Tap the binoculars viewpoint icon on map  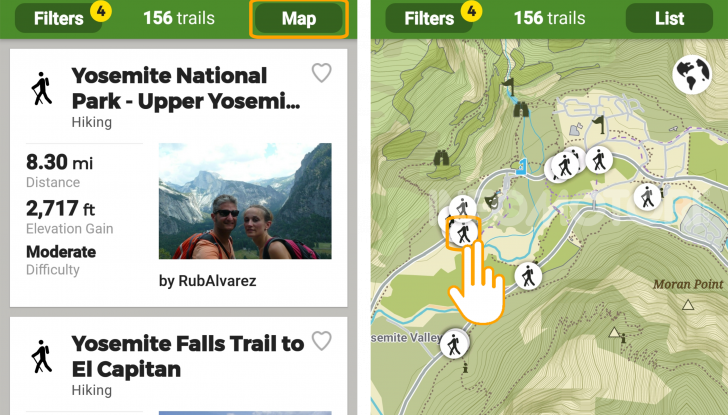(440, 157)
